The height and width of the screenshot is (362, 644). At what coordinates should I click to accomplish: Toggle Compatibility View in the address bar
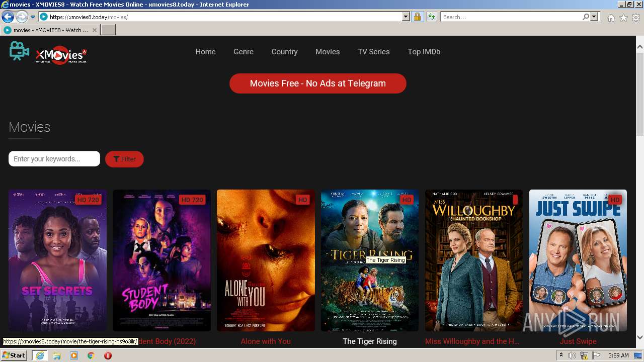pyautogui.click(x=431, y=17)
